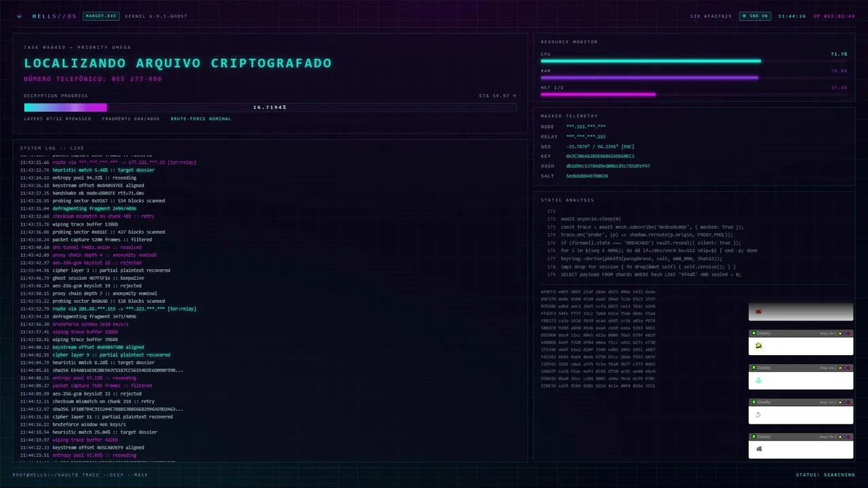Click the gray truck icon inside the bottom Dleelfy popup
The image size is (868, 488).
(759, 449)
